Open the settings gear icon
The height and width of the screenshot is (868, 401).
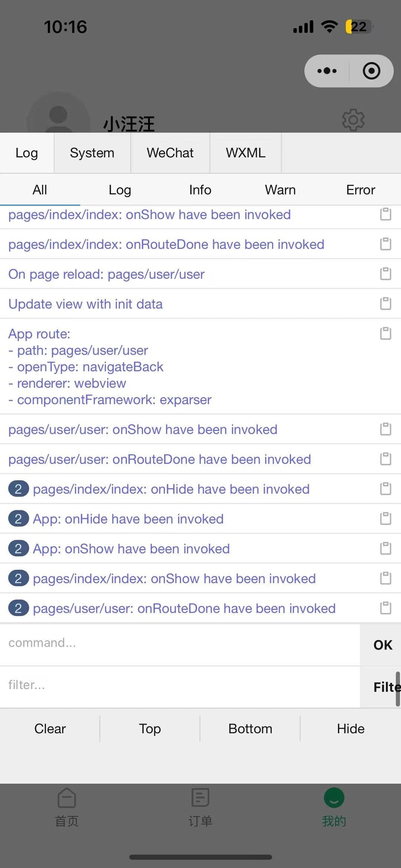click(x=353, y=120)
